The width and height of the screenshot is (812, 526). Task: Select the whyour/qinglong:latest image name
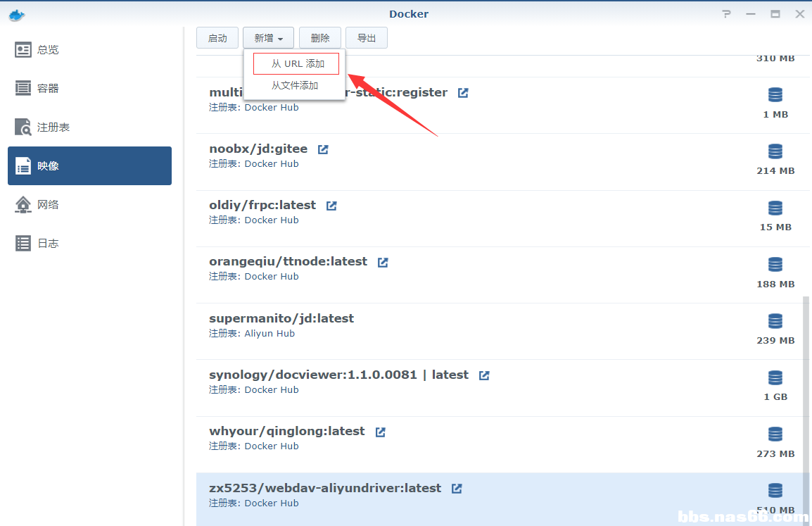[287, 431]
